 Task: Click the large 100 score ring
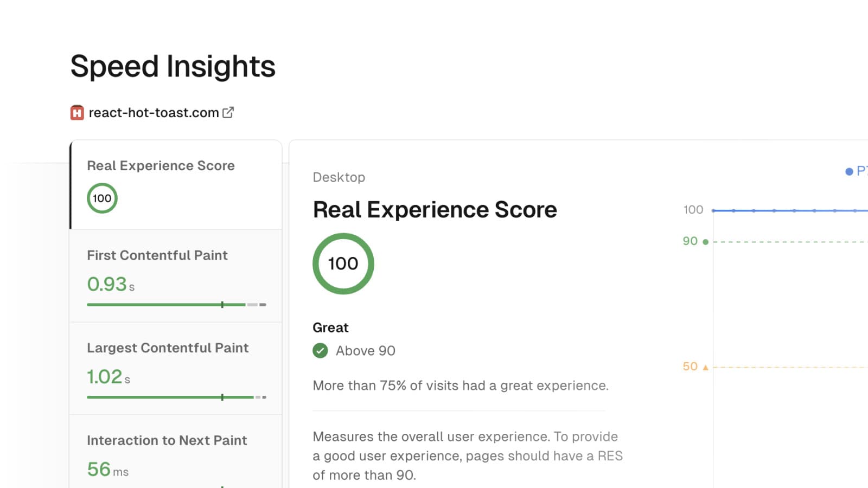click(343, 264)
